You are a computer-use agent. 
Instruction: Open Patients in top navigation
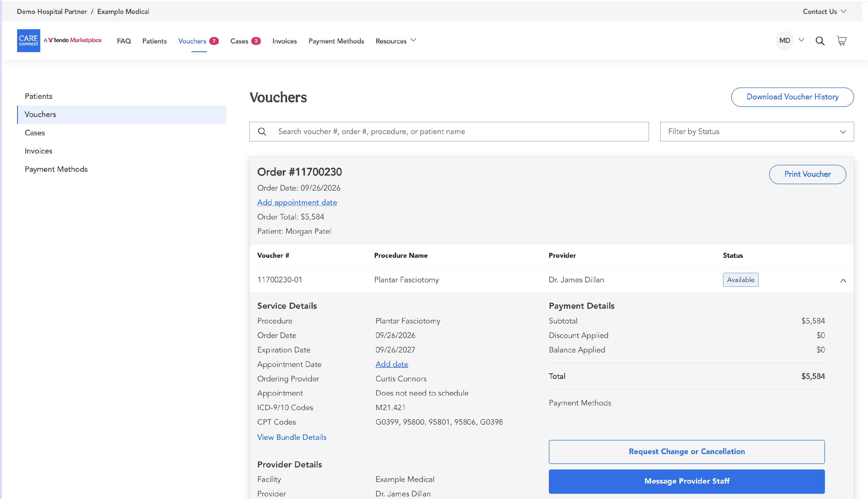(x=155, y=41)
